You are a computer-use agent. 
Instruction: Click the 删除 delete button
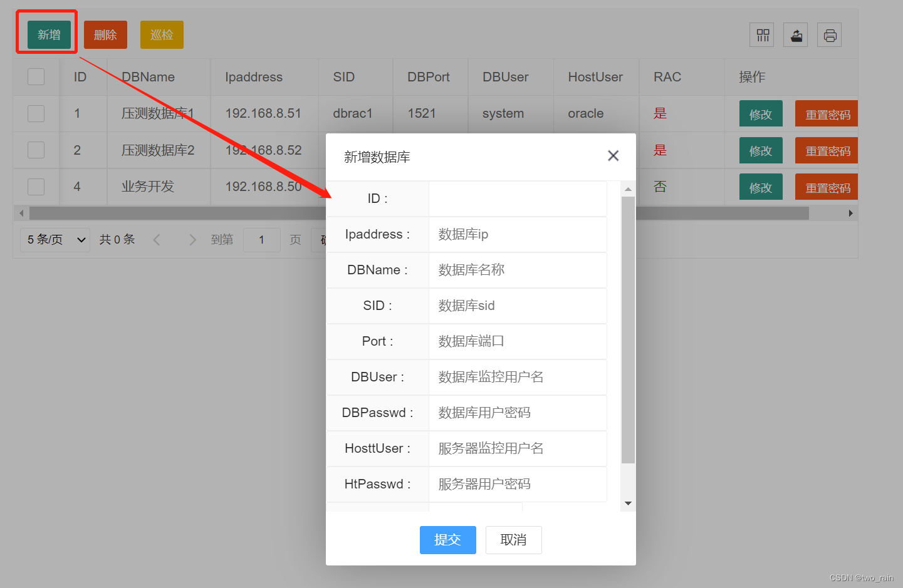coord(105,34)
